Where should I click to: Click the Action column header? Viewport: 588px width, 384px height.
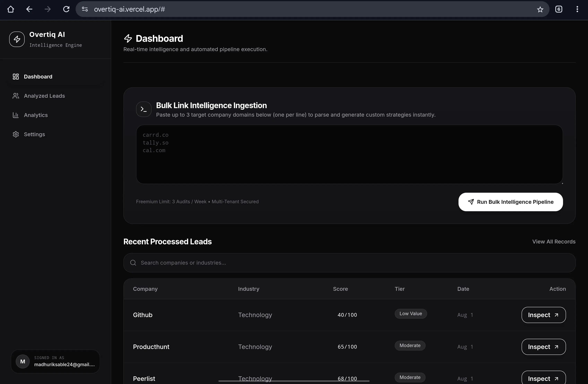pos(557,289)
